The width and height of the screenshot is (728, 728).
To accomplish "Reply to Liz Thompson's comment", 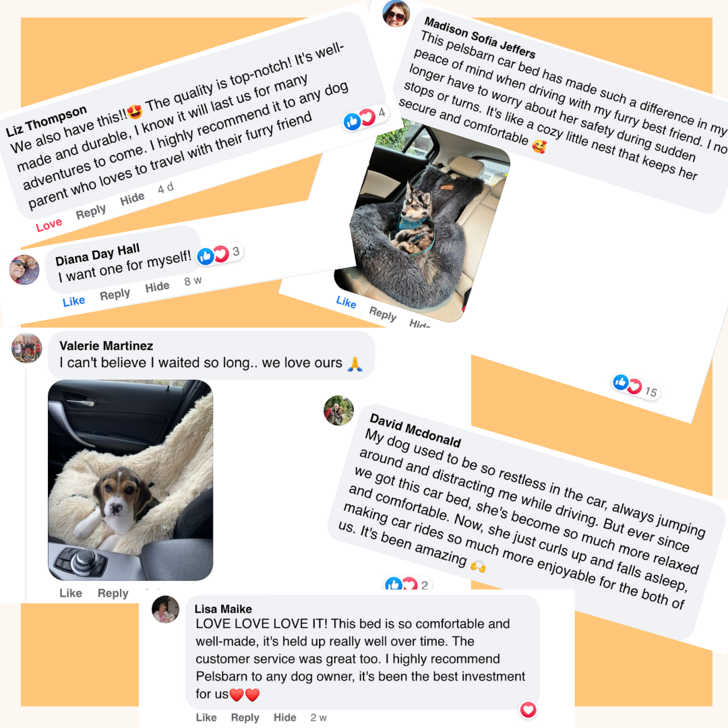I will [x=91, y=212].
